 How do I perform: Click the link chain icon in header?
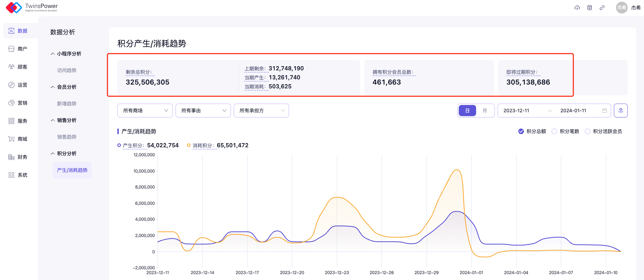(602, 8)
